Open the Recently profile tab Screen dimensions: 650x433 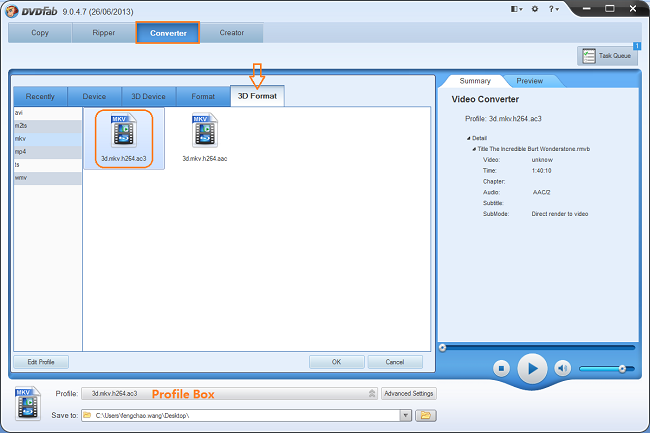(x=40, y=97)
